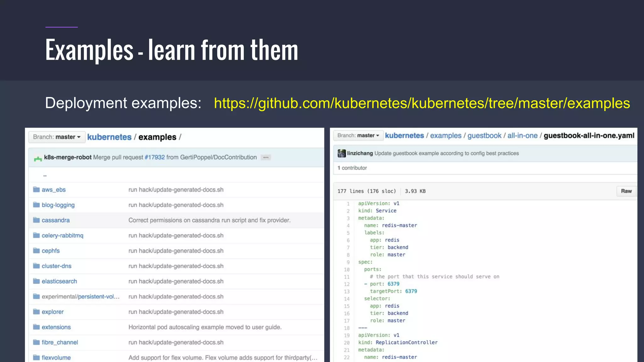Click the aws_ebs folder icon
Viewport: 644px width, 362px height.
36,189
